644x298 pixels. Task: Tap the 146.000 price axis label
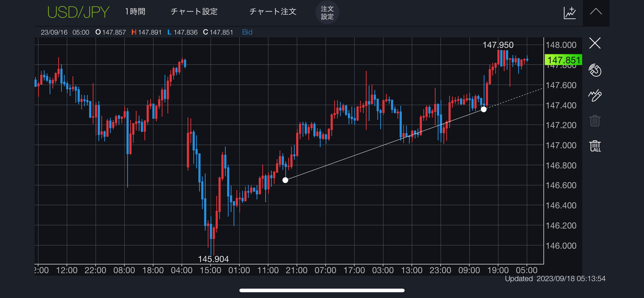(561, 246)
